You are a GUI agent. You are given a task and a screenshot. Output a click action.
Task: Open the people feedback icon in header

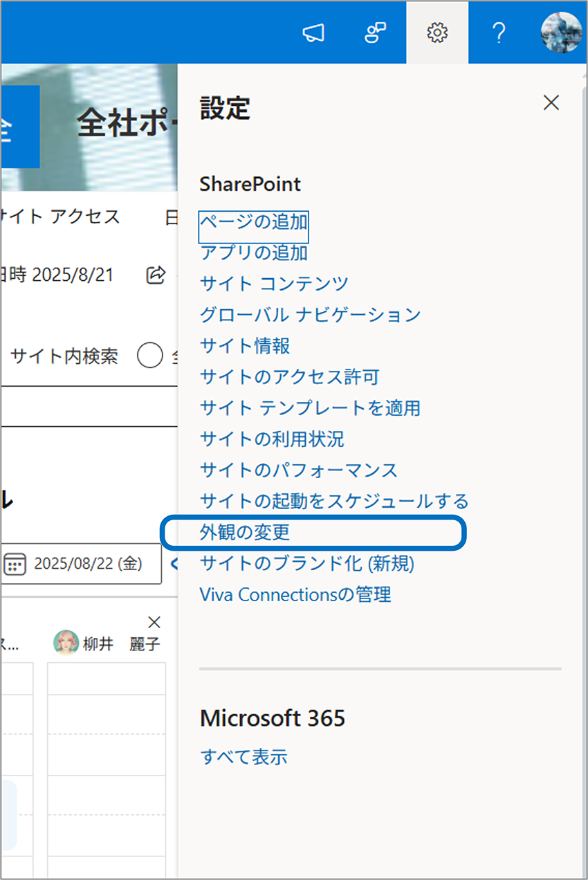(375, 33)
